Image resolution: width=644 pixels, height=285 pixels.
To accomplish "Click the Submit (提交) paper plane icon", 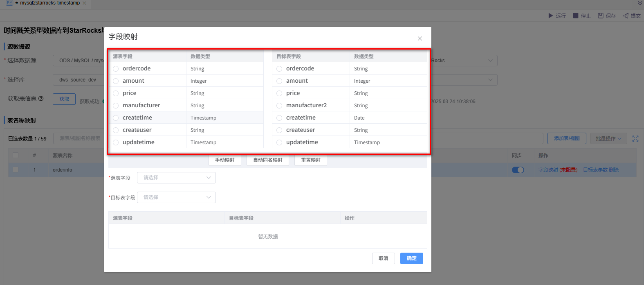I will point(626,16).
